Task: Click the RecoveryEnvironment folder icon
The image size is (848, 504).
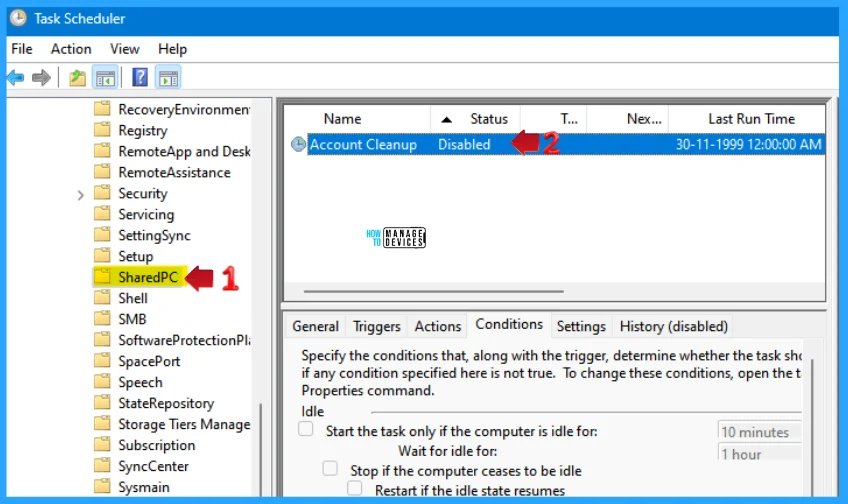Action: tap(102, 109)
